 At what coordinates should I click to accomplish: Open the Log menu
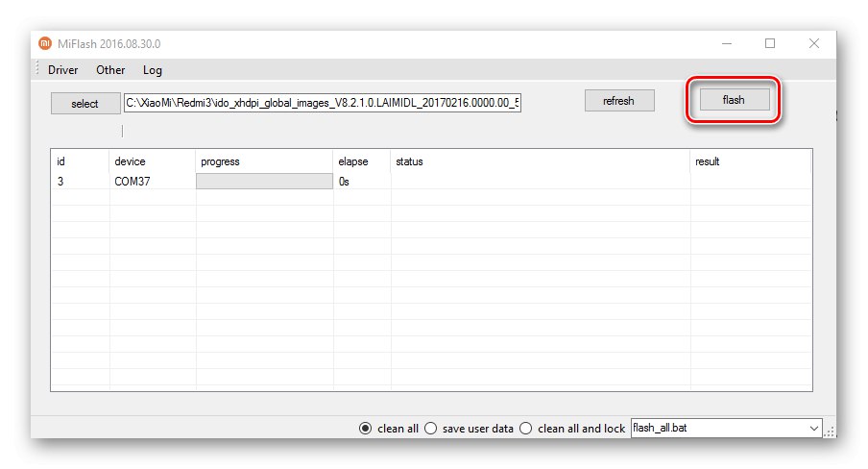tap(153, 70)
